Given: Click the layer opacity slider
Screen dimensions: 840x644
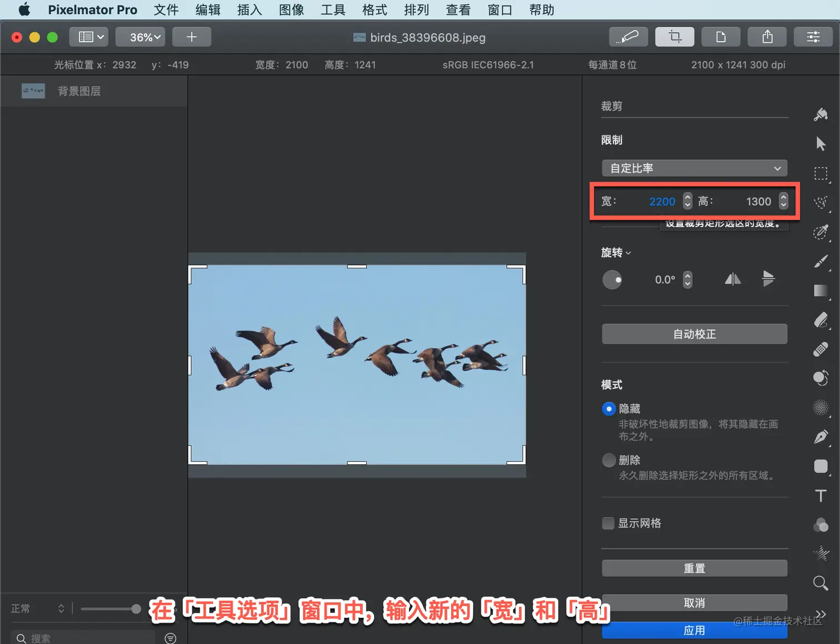Looking at the screenshot, I should [x=111, y=609].
